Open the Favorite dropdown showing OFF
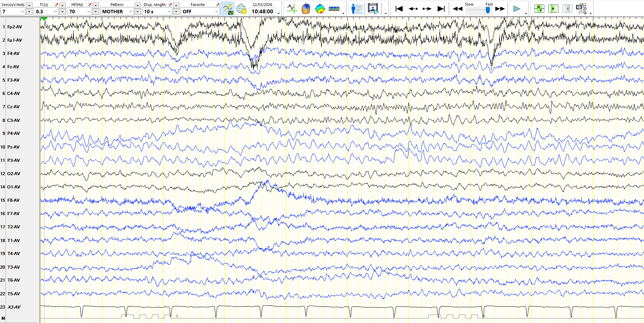 point(200,12)
